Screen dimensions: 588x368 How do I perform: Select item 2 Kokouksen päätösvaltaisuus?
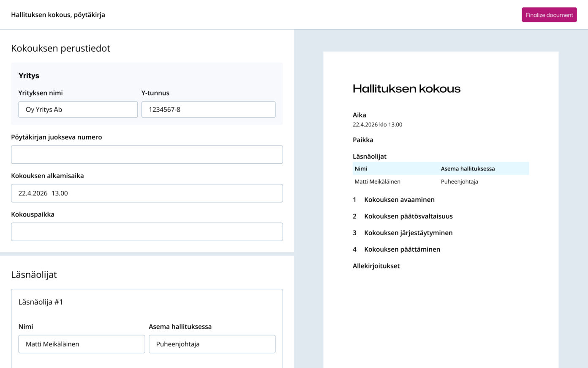408,216
